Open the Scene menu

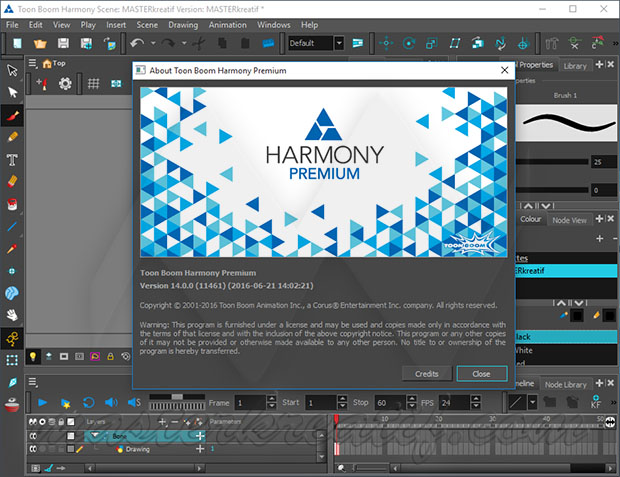[147, 25]
